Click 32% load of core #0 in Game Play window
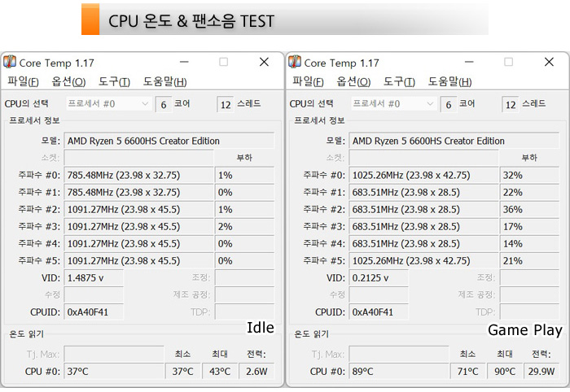570x392 pixels. (529, 175)
